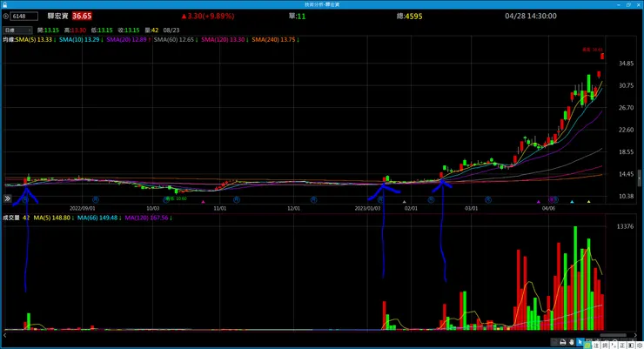Click the add icon beside the stock code
The image size is (644, 349).
point(6,17)
